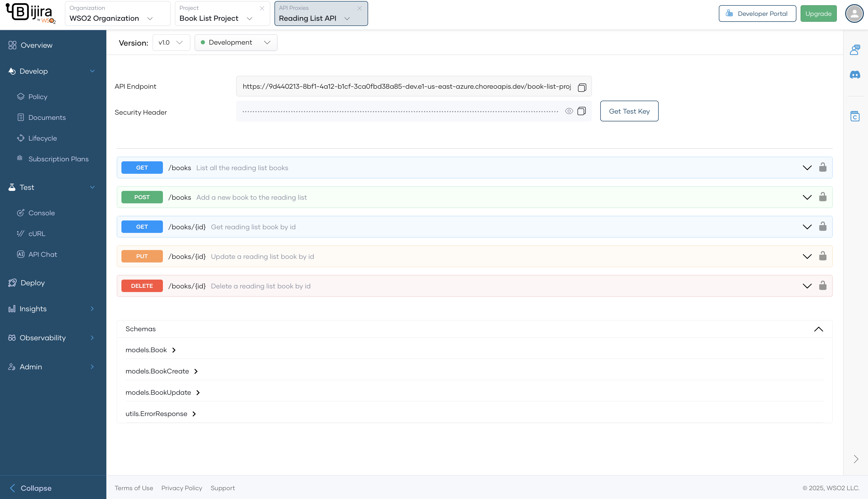Go to Subscription Plans in the sidebar
The height and width of the screenshot is (499, 868).
[x=58, y=159]
